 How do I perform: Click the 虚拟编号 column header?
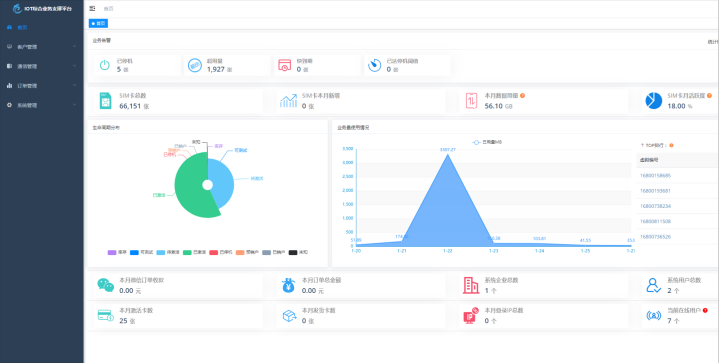[648, 160]
